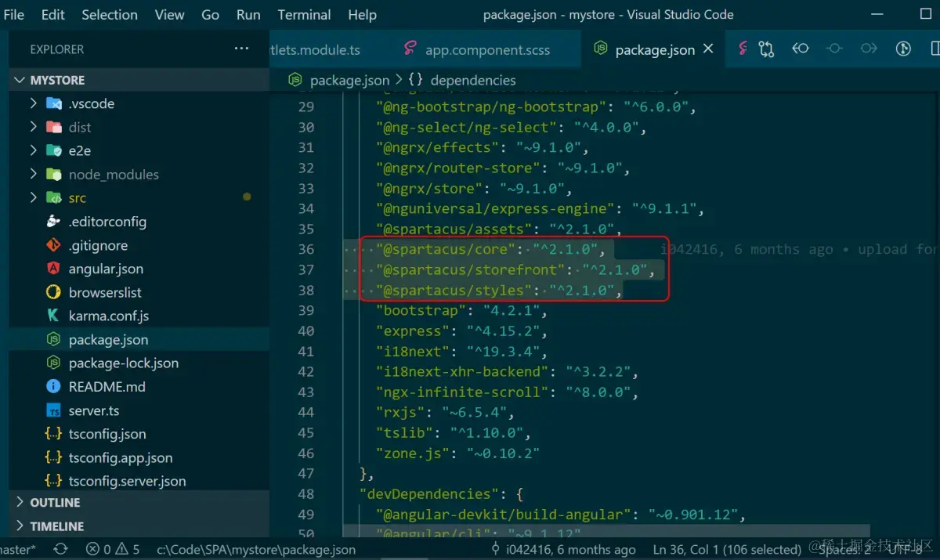Click the orange git icon of .gitignore

tap(53, 245)
